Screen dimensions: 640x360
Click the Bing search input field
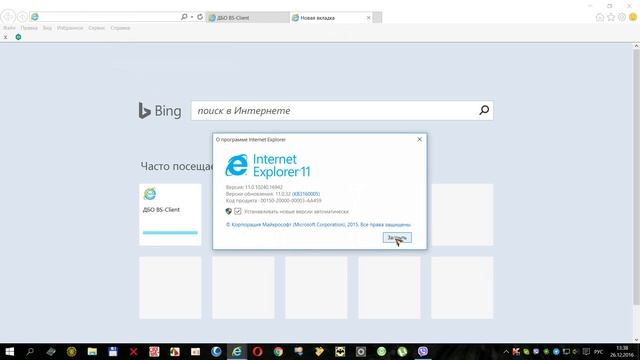(334, 111)
